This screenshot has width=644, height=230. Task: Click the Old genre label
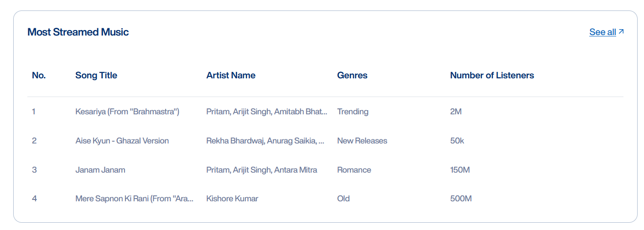coord(343,199)
